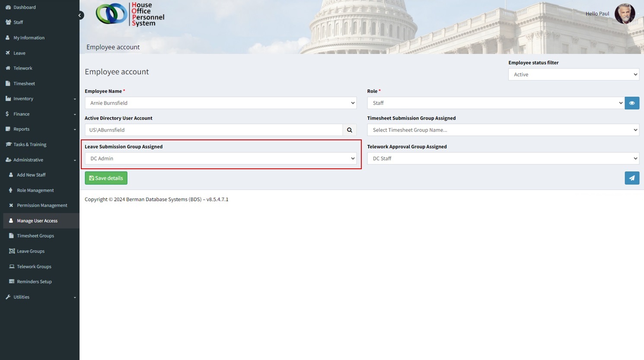This screenshot has height=360, width=644.
Task: Click the Active Directory User Account field
Action: [x=214, y=130]
